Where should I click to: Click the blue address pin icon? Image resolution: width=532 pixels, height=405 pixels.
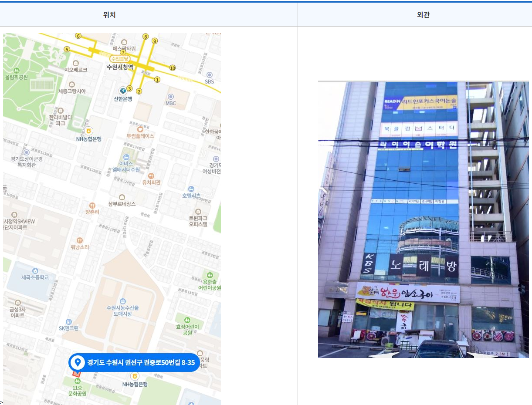pyautogui.click(x=78, y=362)
